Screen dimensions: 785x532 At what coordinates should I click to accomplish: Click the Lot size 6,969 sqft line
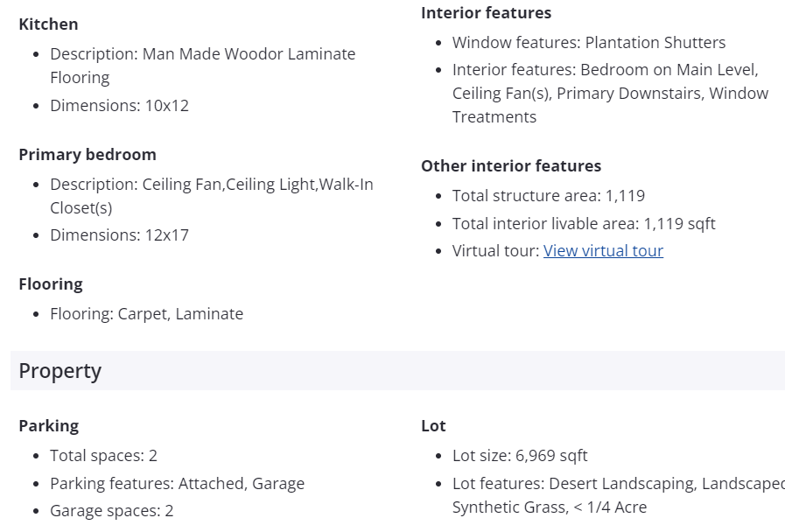[x=520, y=456]
